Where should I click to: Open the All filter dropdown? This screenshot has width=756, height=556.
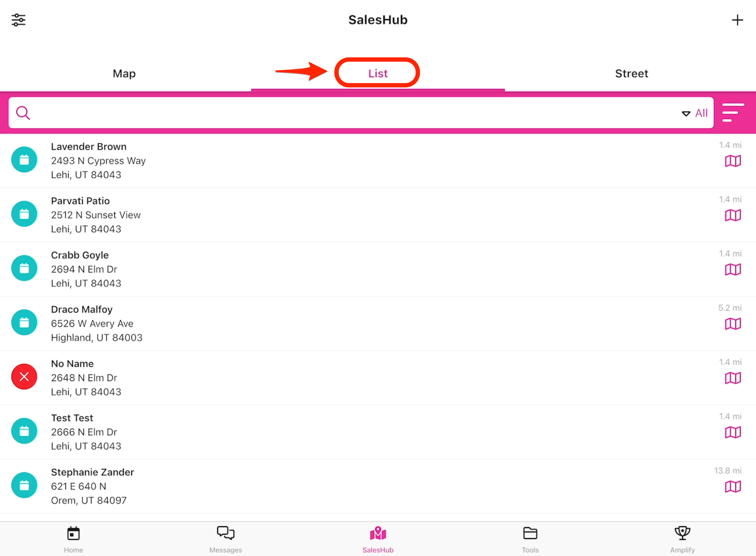[701, 113]
